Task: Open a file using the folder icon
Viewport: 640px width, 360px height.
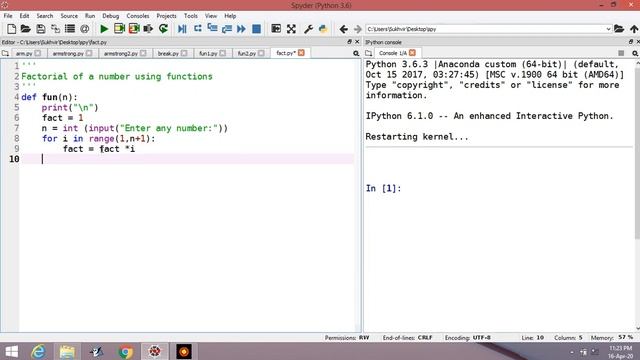Action: click(26, 29)
